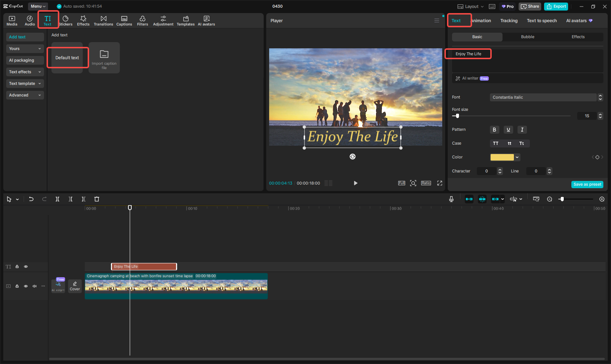Lock the video track
The height and width of the screenshot is (364, 611).
pyautogui.click(x=17, y=286)
